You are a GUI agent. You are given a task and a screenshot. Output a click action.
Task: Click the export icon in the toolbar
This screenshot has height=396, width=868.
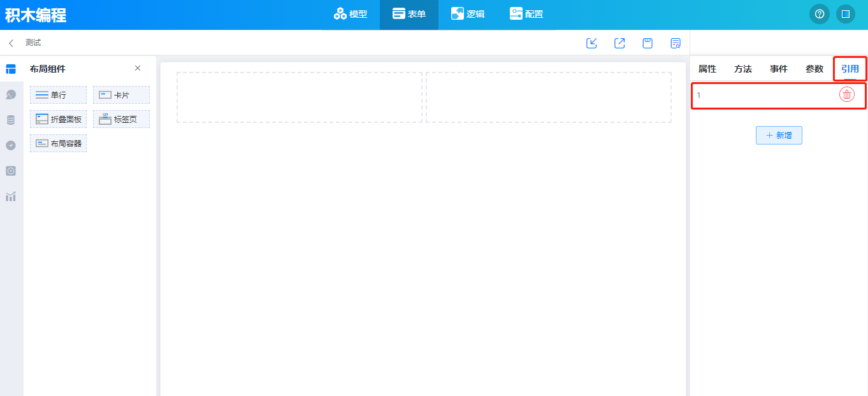(x=619, y=43)
